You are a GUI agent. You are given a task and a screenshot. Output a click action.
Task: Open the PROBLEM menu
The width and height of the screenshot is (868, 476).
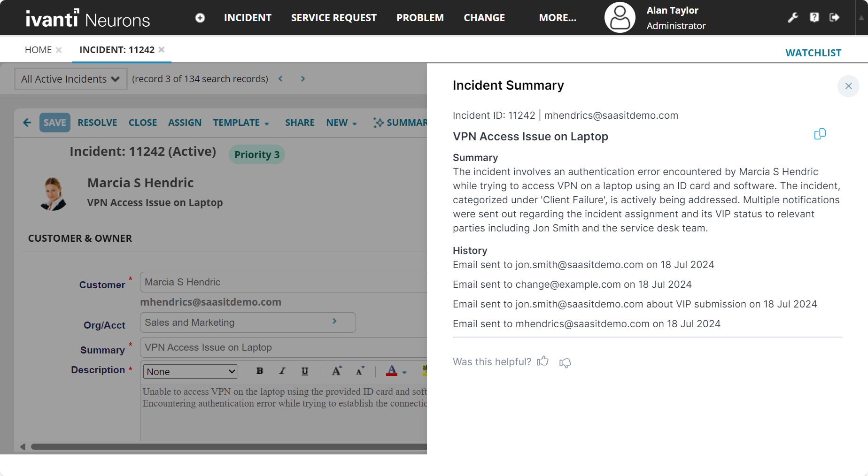pos(420,18)
